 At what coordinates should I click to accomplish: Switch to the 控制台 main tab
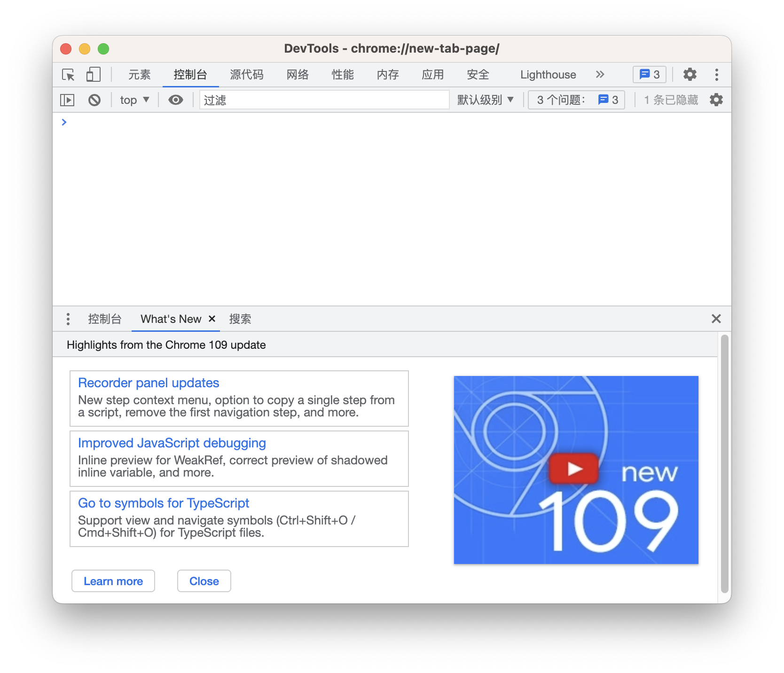pos(190,75)
